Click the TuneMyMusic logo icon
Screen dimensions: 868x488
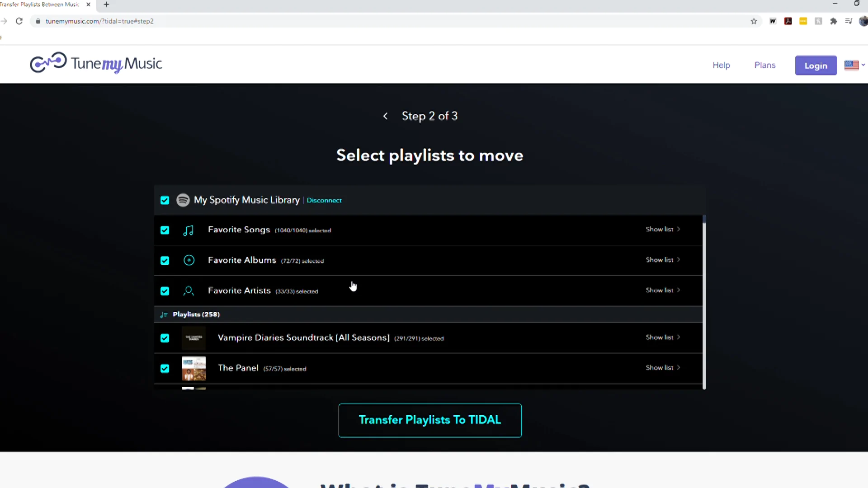tap(47, 64)
